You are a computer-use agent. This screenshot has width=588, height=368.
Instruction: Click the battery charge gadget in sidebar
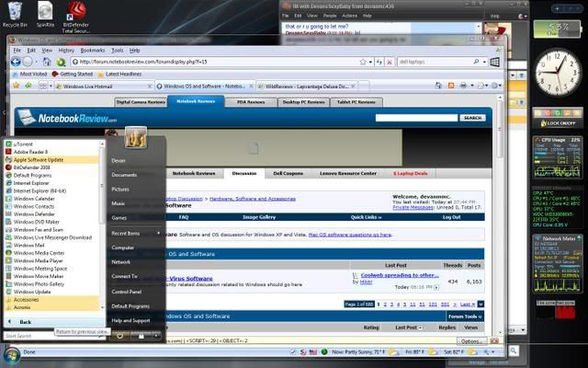[x=558, y=29]
